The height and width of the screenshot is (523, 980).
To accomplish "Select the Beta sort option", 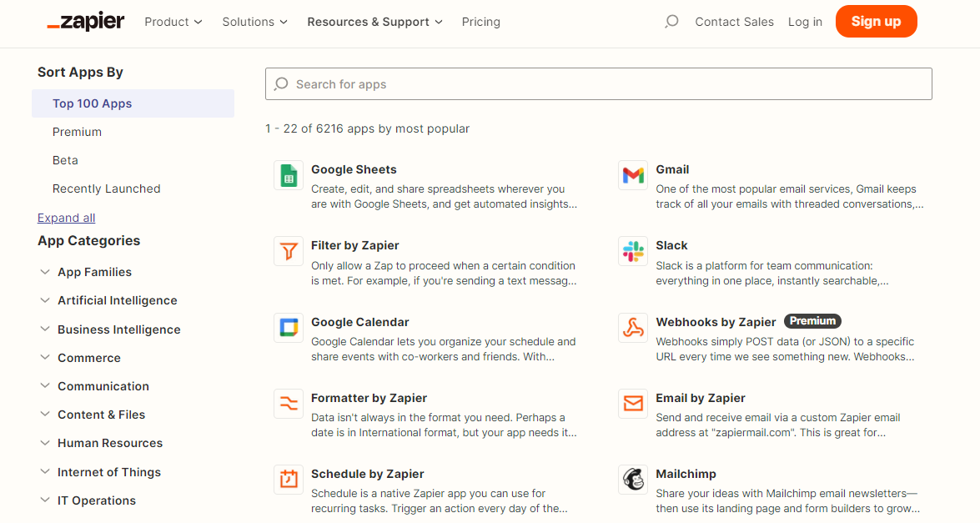I will [65, 161].
